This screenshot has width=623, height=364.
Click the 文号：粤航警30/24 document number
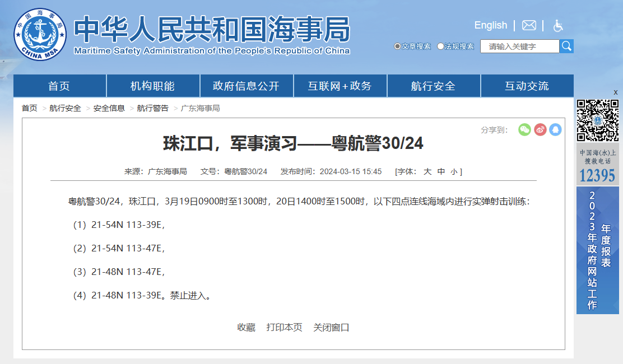pyautogui.click(x=234, y=171)
